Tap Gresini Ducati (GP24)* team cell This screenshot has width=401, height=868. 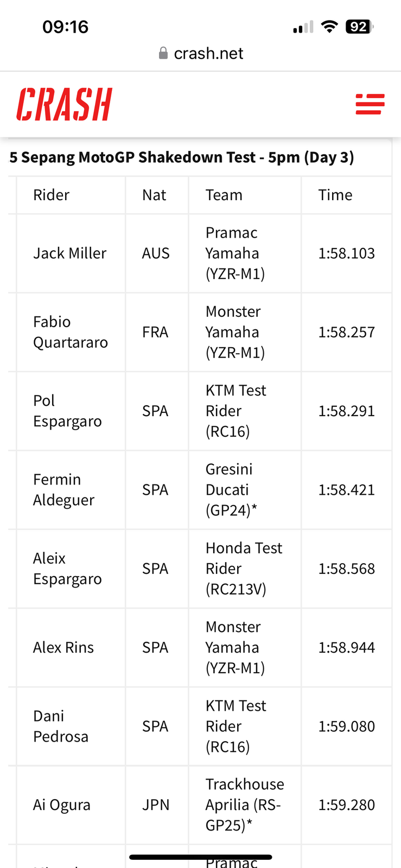tap(245, 490)
